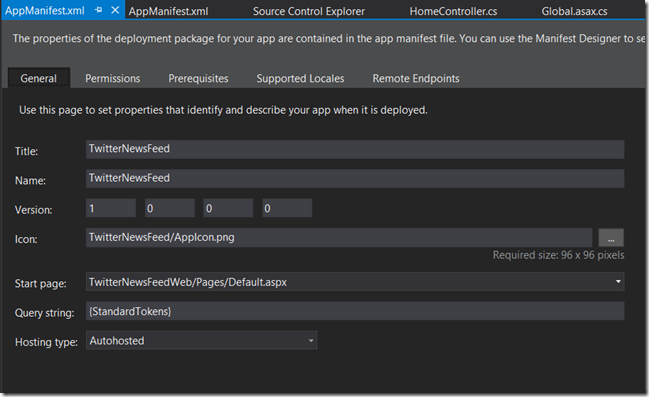Switch to the second AppManifest.xml tab

[168, 11]
